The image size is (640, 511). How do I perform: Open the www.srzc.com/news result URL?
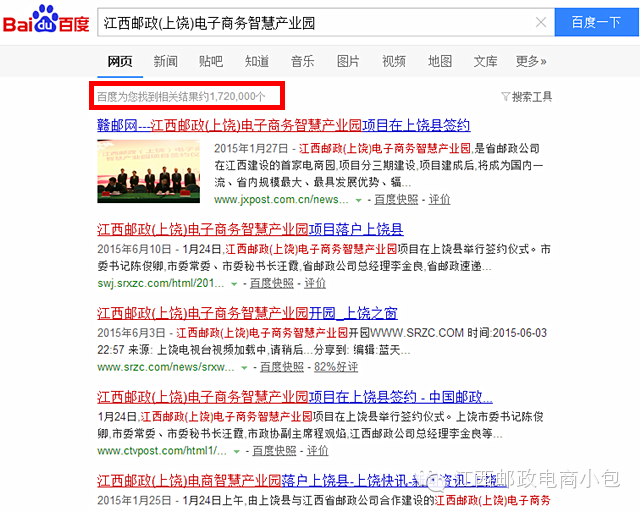[x=166, y=367]
